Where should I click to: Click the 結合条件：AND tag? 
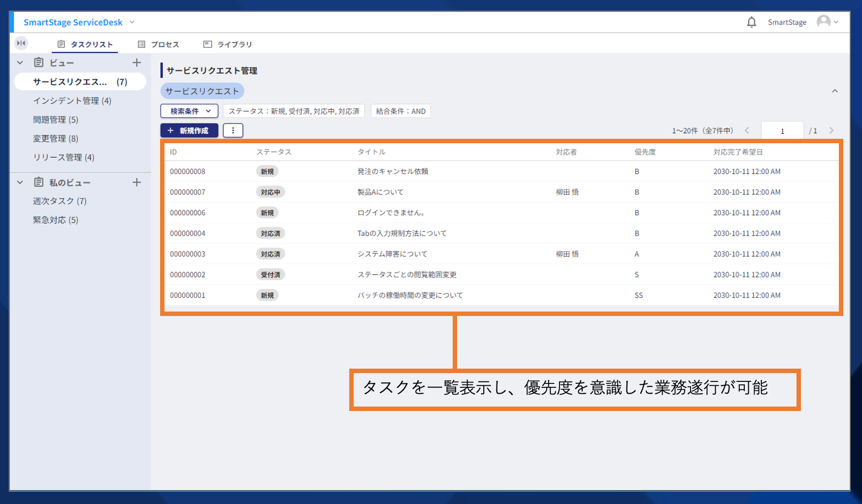(x=401, y=111)
